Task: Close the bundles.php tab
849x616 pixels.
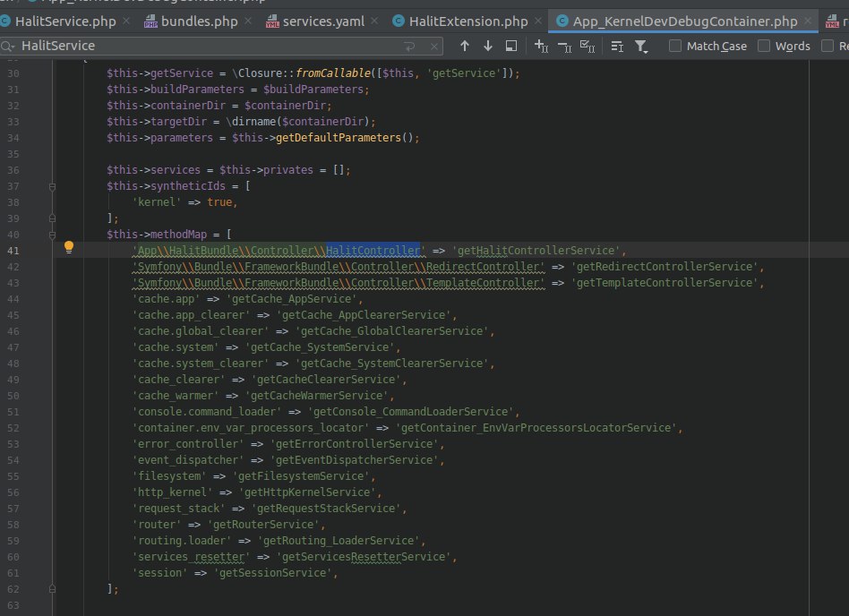Action: (x=248, y=21)
